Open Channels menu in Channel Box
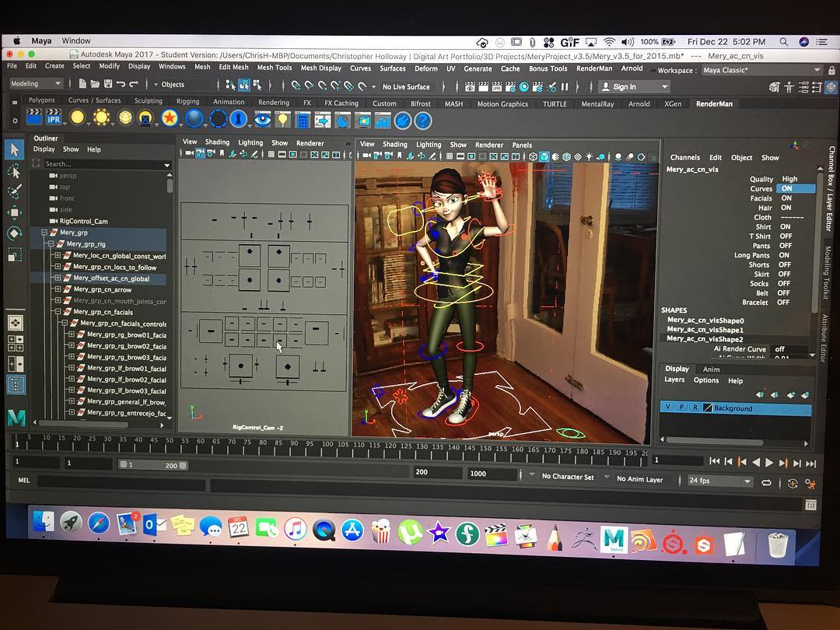The image size is (840, 630). [x=684, y=157]
